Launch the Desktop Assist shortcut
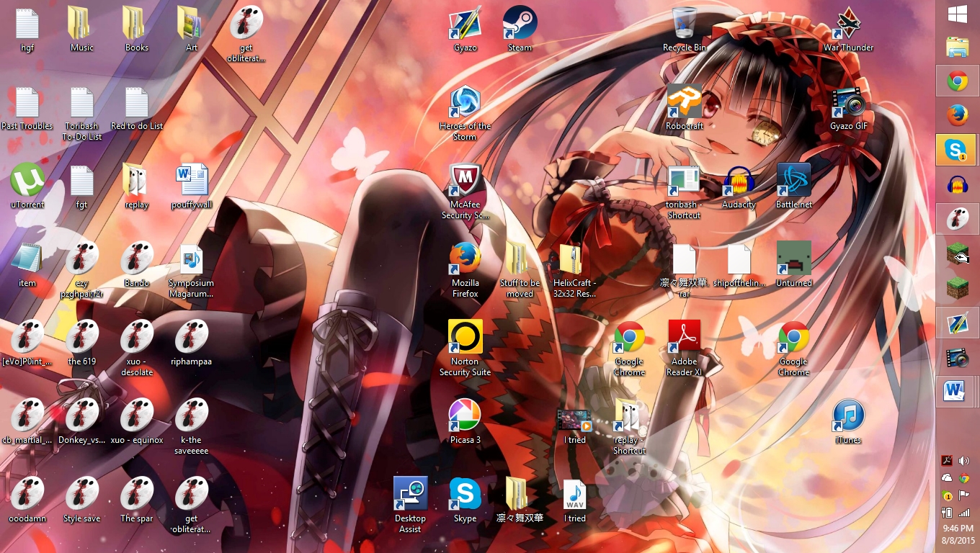This screenshot has width=980, height=553. pyautogui.click(x=411, y=505)
